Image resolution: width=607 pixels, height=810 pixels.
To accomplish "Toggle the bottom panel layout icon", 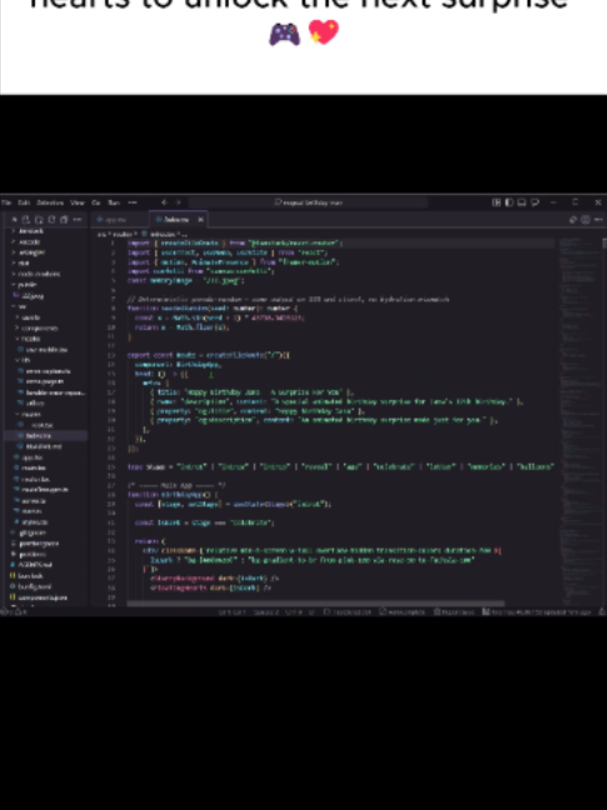I will (x=522, y=202).
